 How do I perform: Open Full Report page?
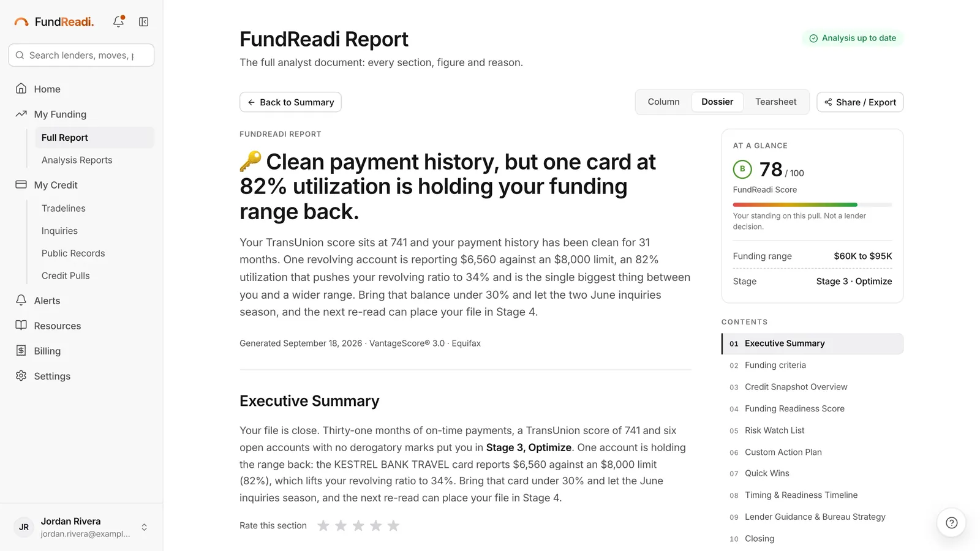tap(94, 138)
